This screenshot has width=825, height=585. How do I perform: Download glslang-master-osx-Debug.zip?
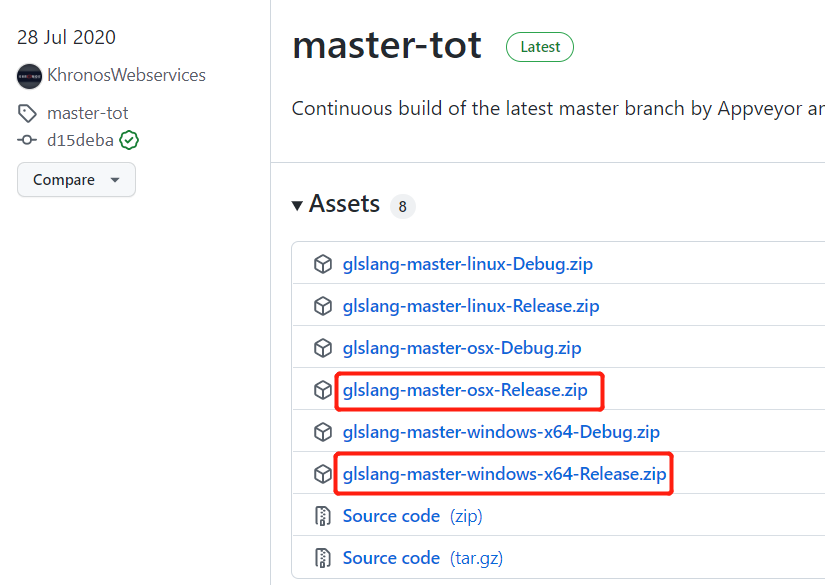(x=462, y=348)
